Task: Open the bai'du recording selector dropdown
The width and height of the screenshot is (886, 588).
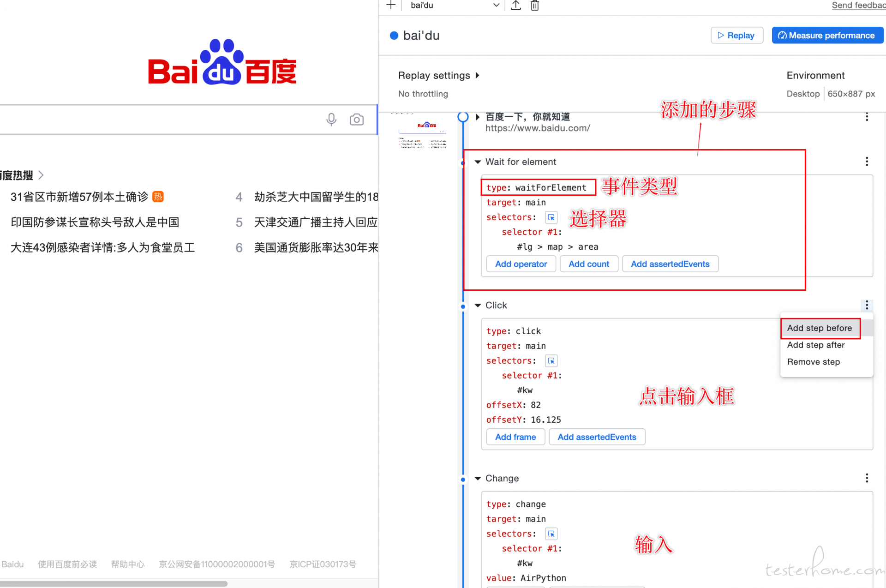Action: 455,5
